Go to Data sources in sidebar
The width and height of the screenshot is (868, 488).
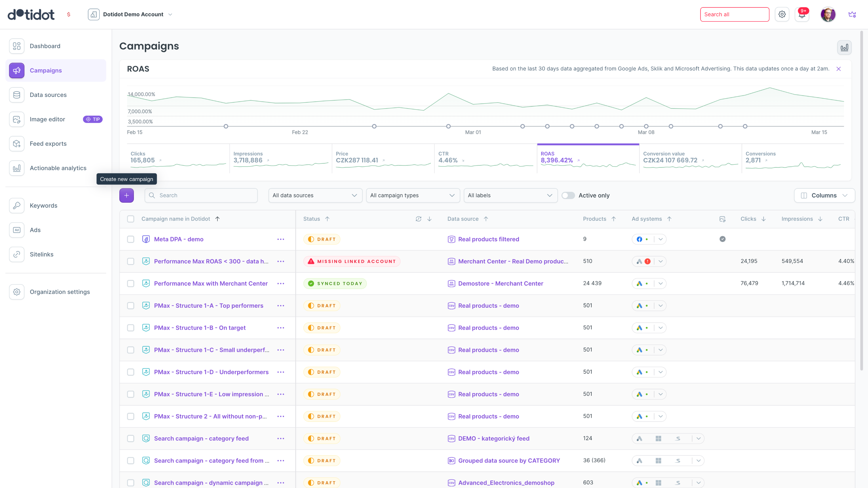[x=48, y=95]
